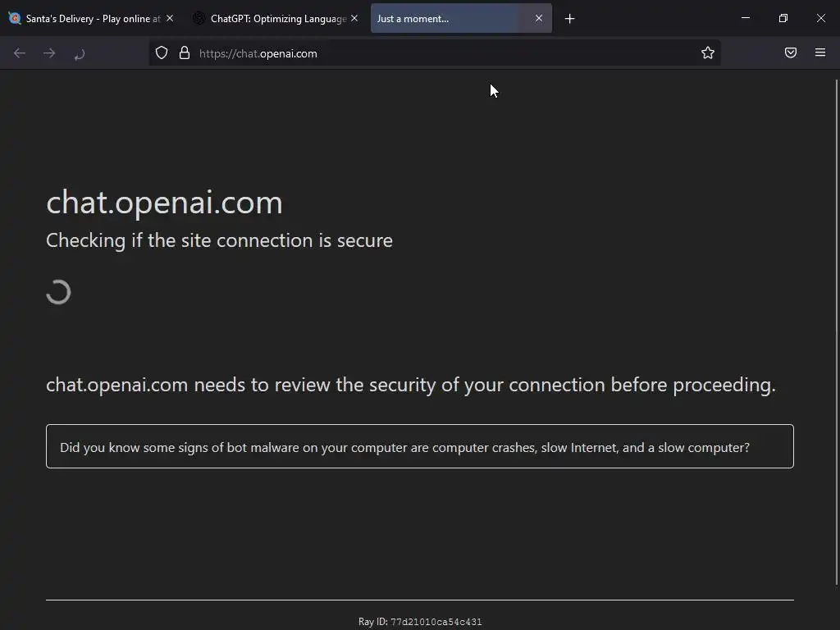This screenshot has height=630, width=840.
Task: Click the Santa's Delivery tab favicon
Action: [x=15, y=19]
